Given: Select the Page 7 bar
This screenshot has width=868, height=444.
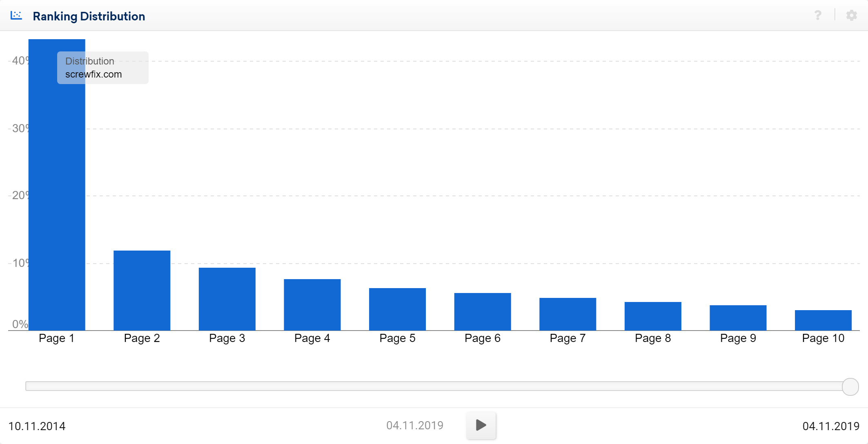Looking at the screenshot, I should 568,314.
